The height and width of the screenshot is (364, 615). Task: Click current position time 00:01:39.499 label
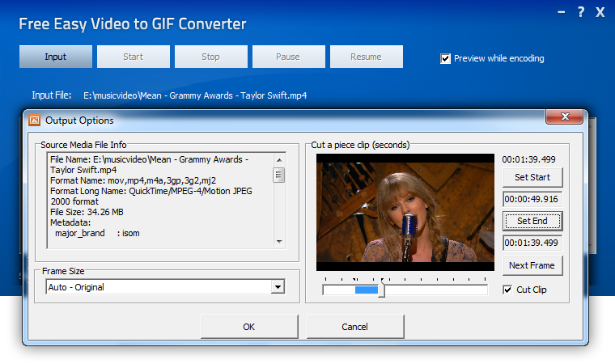coord(528,159)
